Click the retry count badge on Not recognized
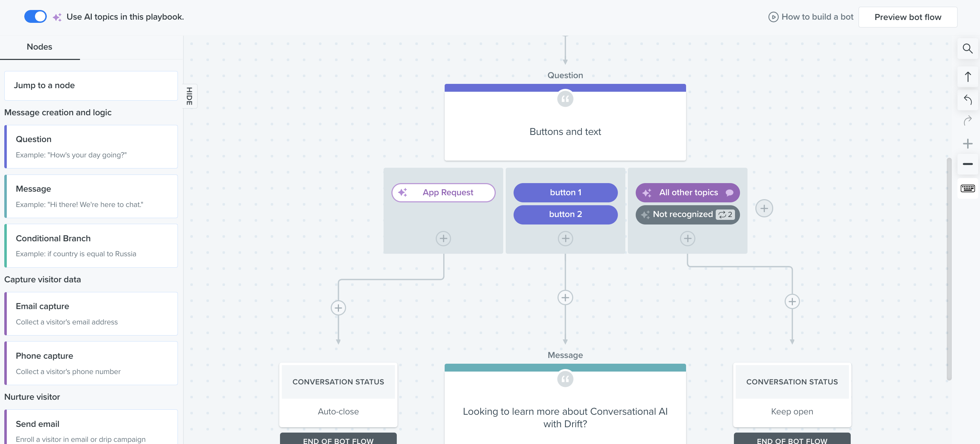This screenshot has height=444, width=980. coord(725,215)
